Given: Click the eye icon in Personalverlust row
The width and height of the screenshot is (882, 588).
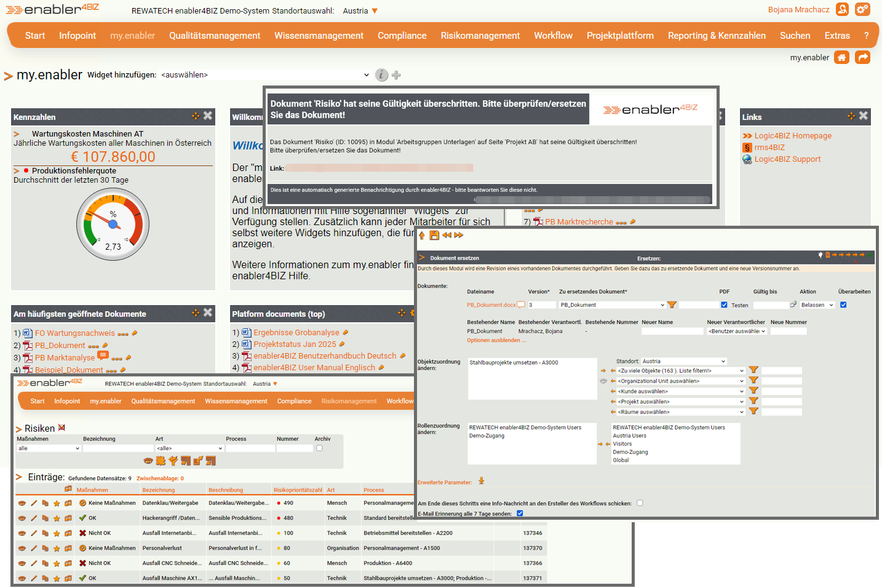Looking at the screenshot, I should point(22,548).
